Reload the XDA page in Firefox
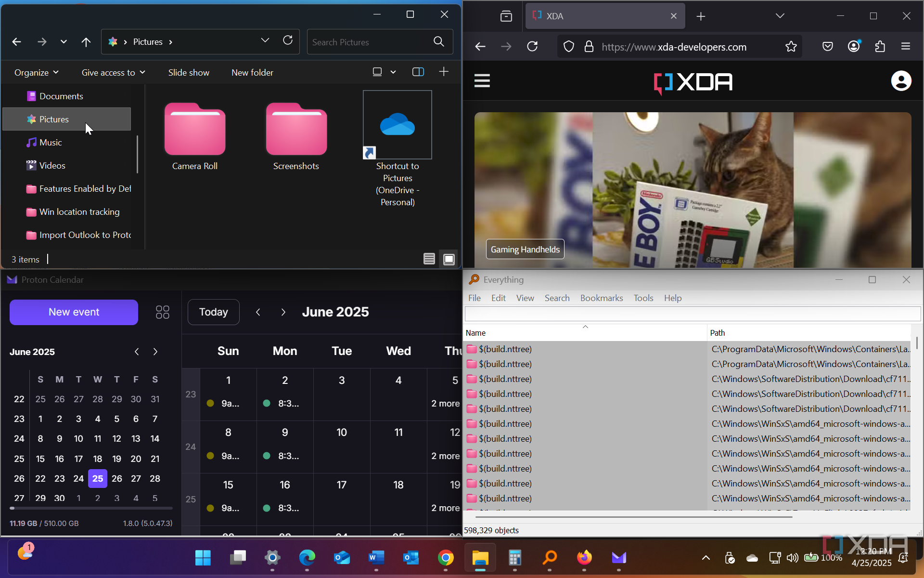The width and height of the screenshot is (924, 578). 532,47
